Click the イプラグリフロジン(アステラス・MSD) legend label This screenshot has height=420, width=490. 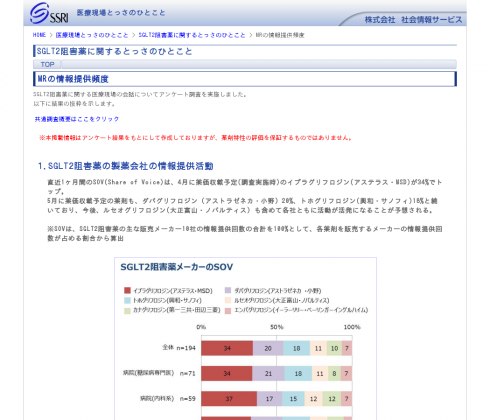point(173,291)
